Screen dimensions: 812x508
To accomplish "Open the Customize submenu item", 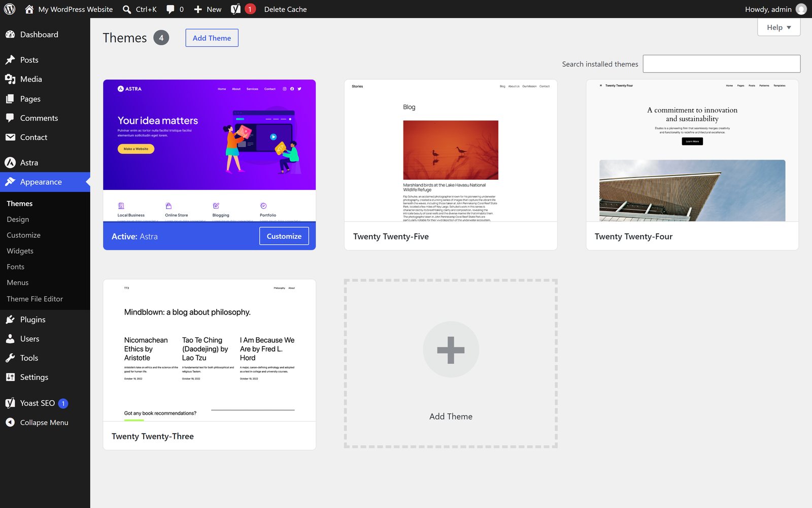I will (23, 235).
